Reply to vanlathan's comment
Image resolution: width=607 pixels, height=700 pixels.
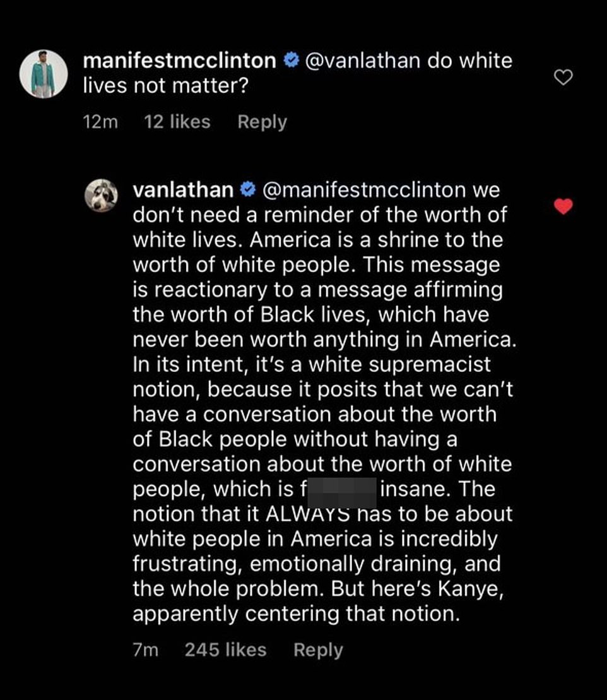pyautogui.click(x=318, y=650)
